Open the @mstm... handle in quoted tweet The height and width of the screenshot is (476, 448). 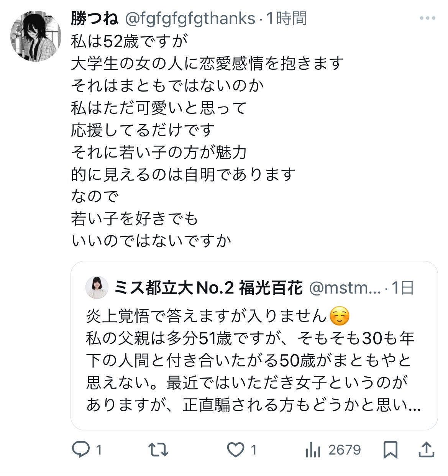[x=345, y=288]
